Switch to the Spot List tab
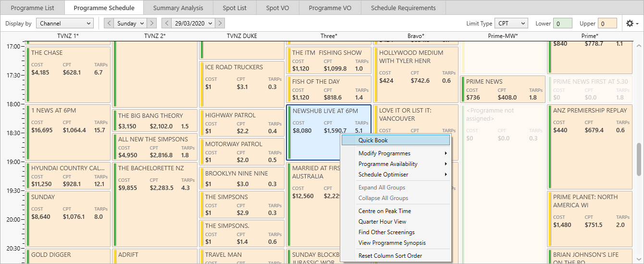Viewport: 644px width, 264px height. tap(235, 8)
